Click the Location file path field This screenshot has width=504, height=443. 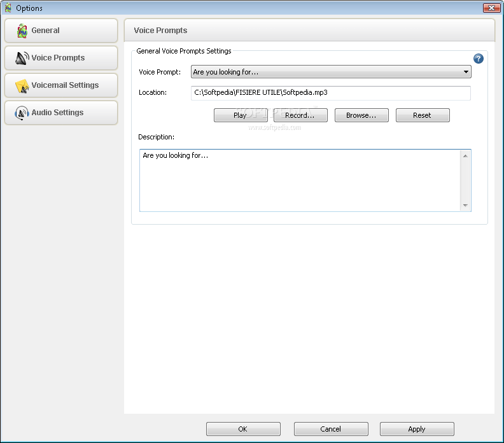coord(331,93)
